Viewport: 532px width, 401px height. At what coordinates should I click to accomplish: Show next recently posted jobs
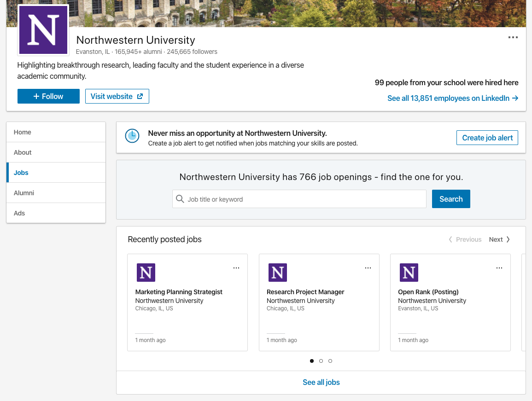click(499, 239)
